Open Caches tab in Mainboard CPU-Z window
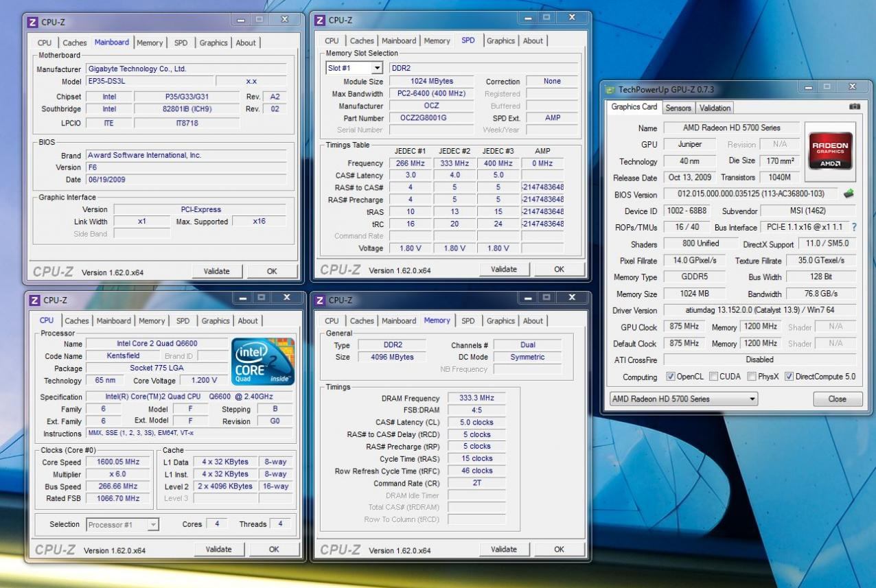876x588 pixels. click(75, 43)
